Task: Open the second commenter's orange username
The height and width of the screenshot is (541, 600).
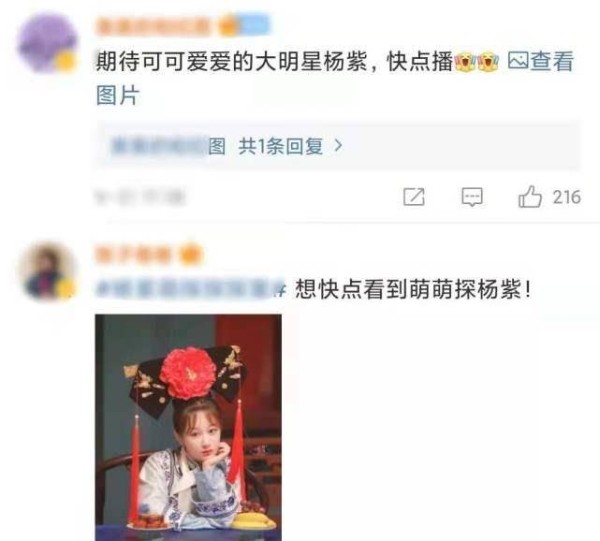Action: click(134, 254)
